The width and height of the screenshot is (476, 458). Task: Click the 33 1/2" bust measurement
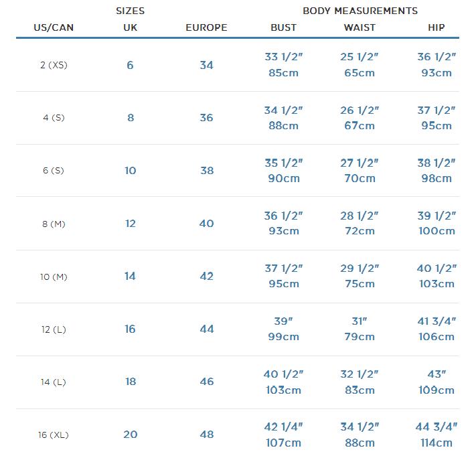(284, 57)
